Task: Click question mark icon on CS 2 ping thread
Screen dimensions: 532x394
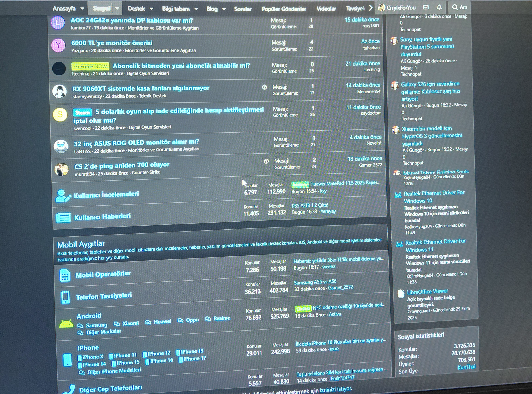Action: [266, 161]
